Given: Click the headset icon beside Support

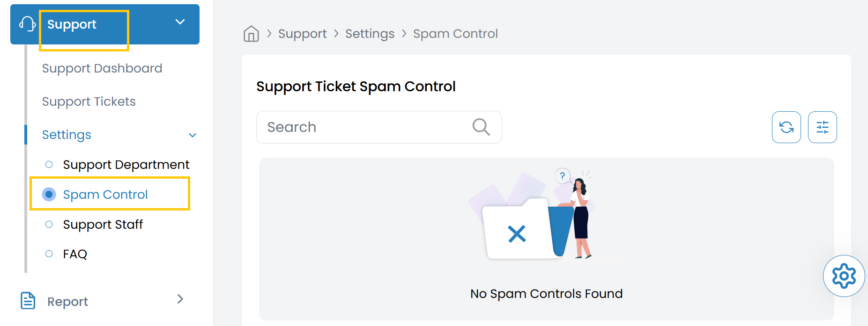Looking at the screenshot, I should click(x=27, y=23).
